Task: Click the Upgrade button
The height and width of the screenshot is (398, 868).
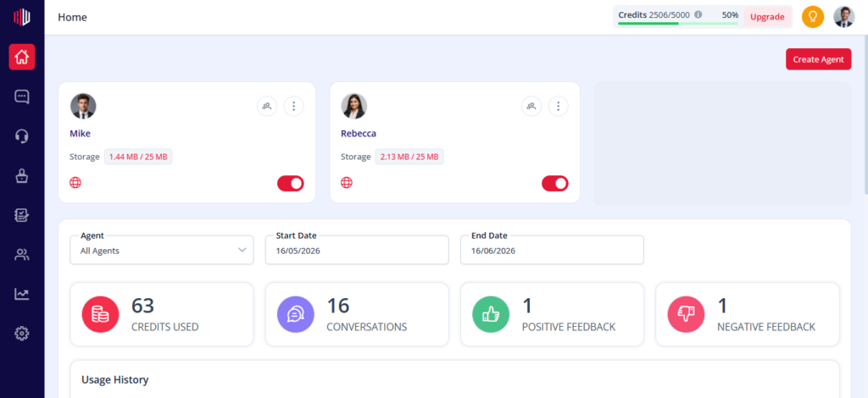Action: (767, 17)
